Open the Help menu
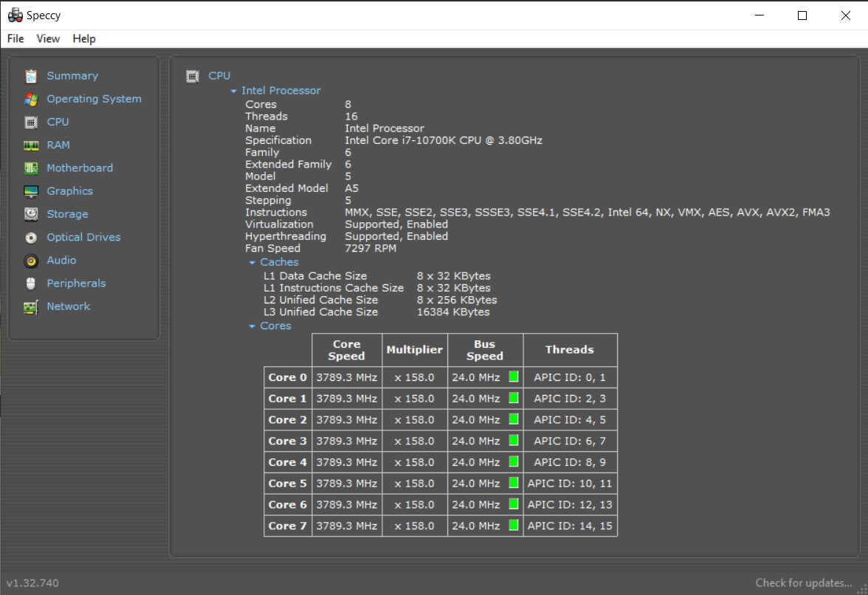Image resolution: width=868 pixels, height=595 pixels. (x=84, y=38)
